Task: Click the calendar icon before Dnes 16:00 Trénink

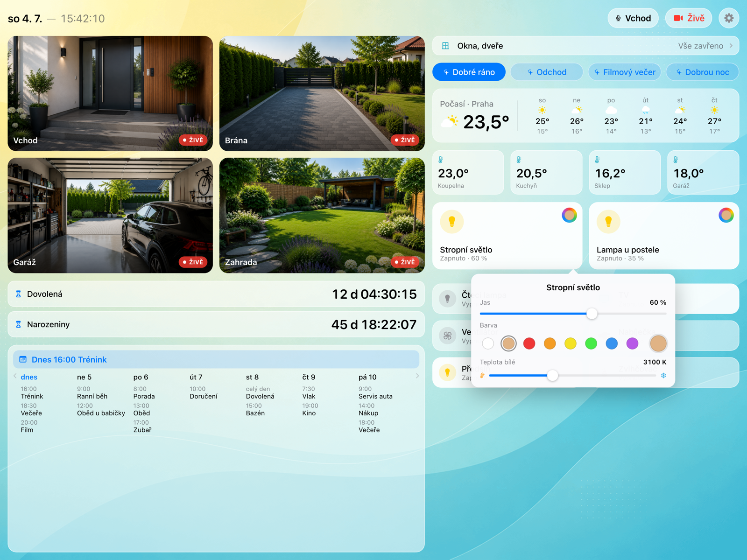Action: point(23,359)
